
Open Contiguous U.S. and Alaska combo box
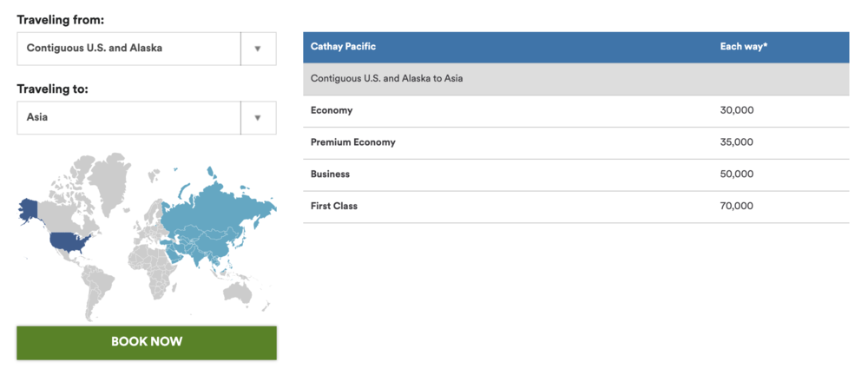coord(128,49)
